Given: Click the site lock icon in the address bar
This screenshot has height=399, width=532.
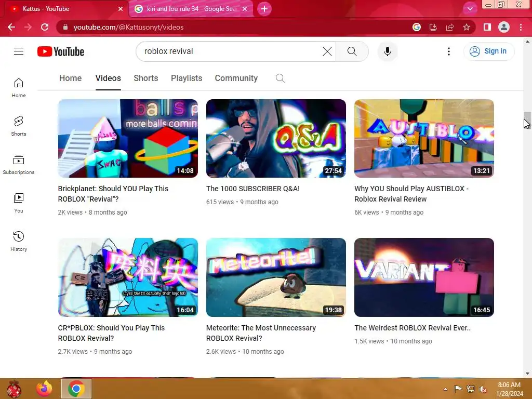Looking at the screenshot, I should tap(65, 27).
